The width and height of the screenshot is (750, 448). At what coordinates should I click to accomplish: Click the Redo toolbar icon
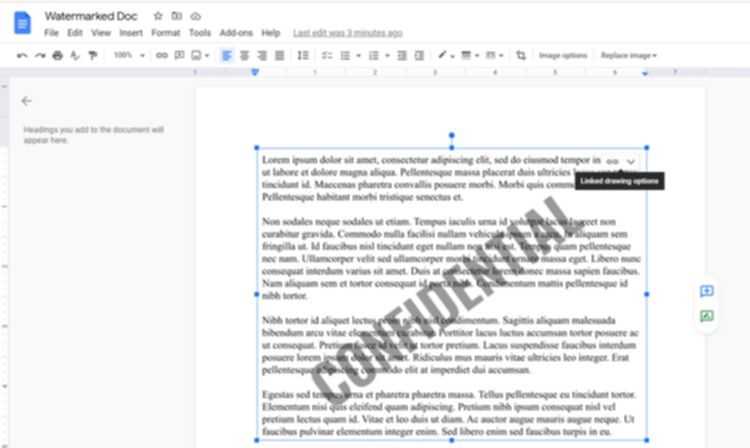point(40,55)
